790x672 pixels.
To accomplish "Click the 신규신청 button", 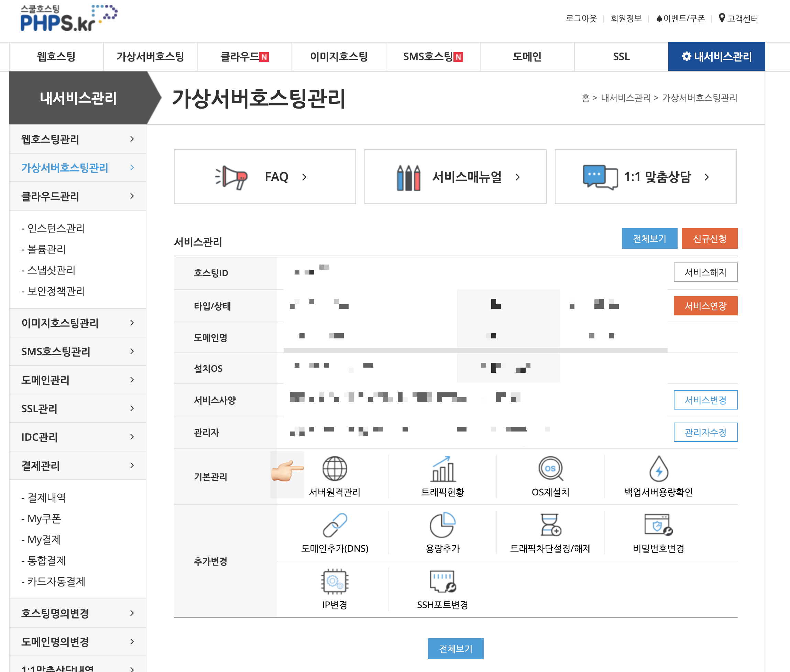I will tap(709, 238).
